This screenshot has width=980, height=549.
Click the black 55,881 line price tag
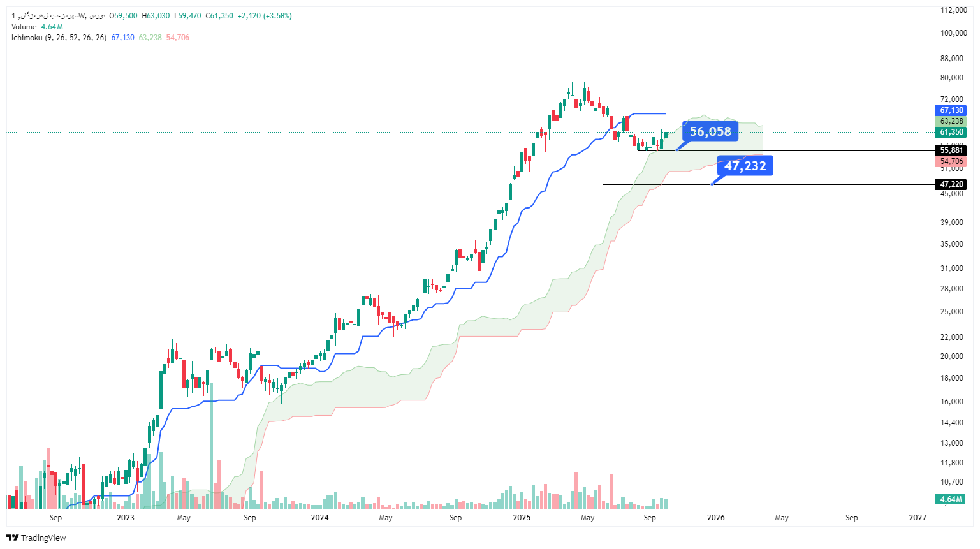(951, 150)
